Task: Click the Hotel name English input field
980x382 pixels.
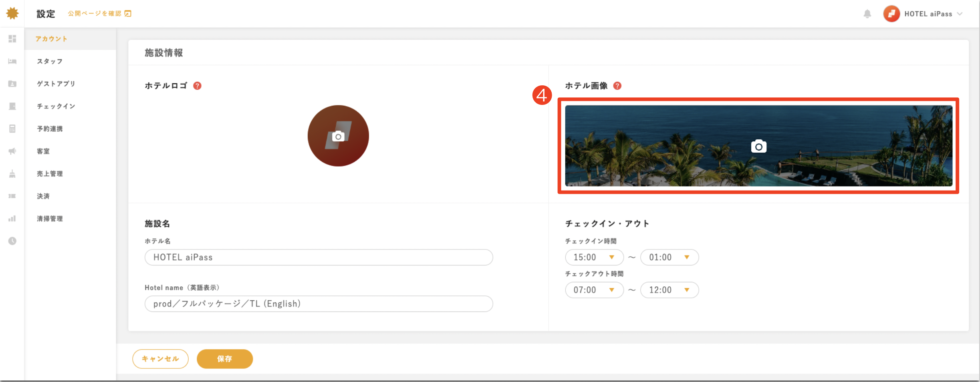Action: (319, 304)
